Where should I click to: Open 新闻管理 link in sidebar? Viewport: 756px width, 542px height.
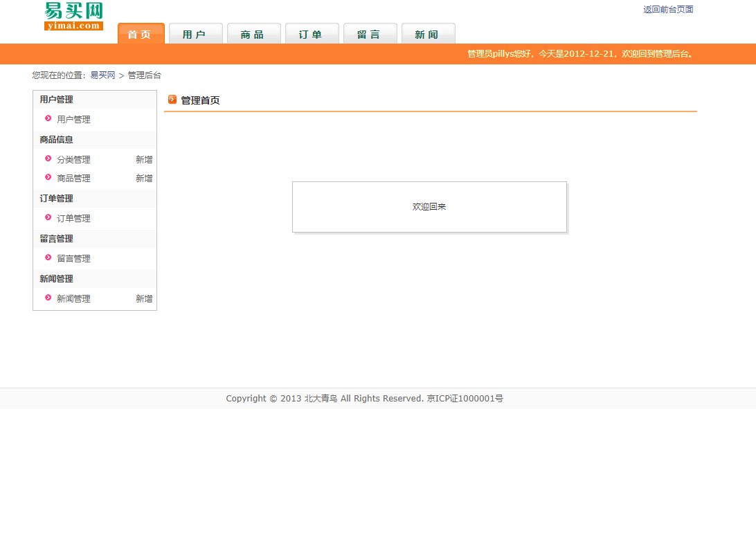(74, 298)
